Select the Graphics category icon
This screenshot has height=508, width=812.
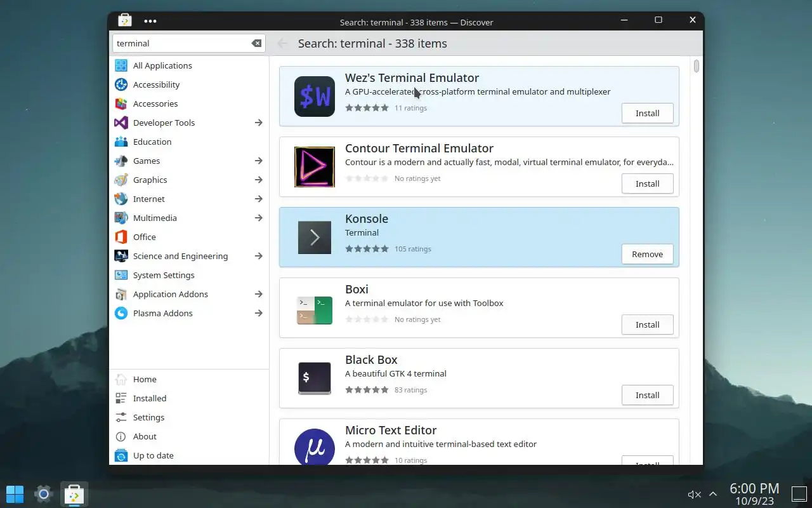click(121, 180)
